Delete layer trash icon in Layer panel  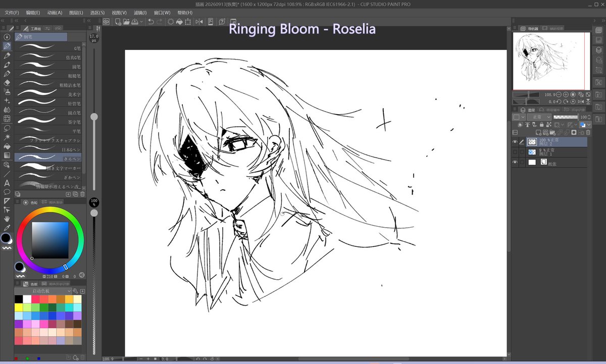pyautogui.click(x=588, y=132)
